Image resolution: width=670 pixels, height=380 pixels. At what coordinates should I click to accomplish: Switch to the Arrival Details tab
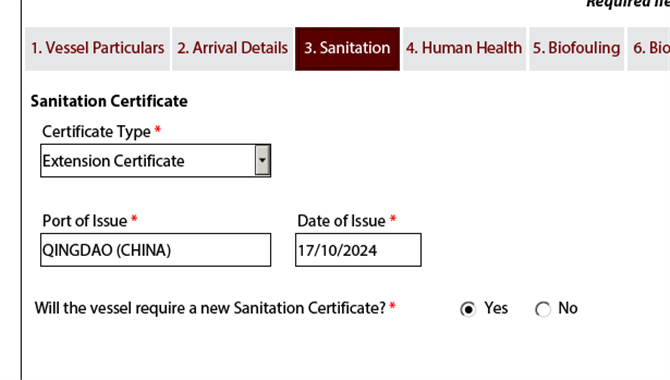pos(232,49)
